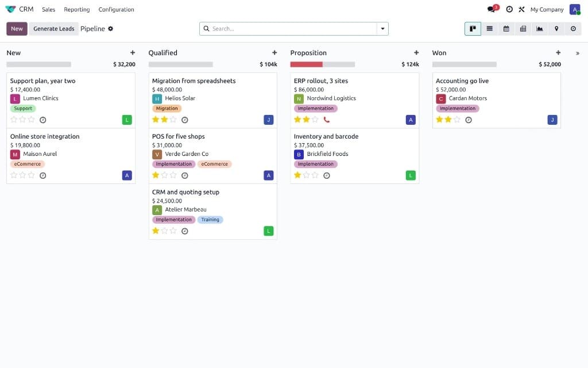Viewport: 588px width, 368px height.
Task: Open the Sales menu
Action: [x=48, y=9]
